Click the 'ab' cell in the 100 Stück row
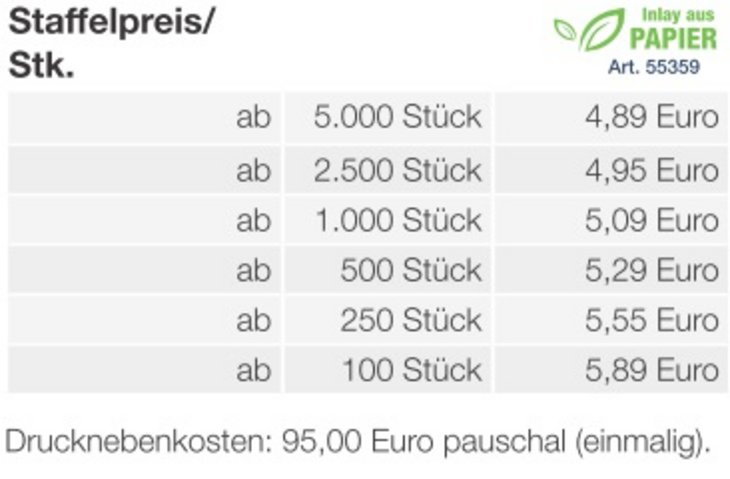The height and width of the screenshot is (479, 730). click(x=144, y=370)
